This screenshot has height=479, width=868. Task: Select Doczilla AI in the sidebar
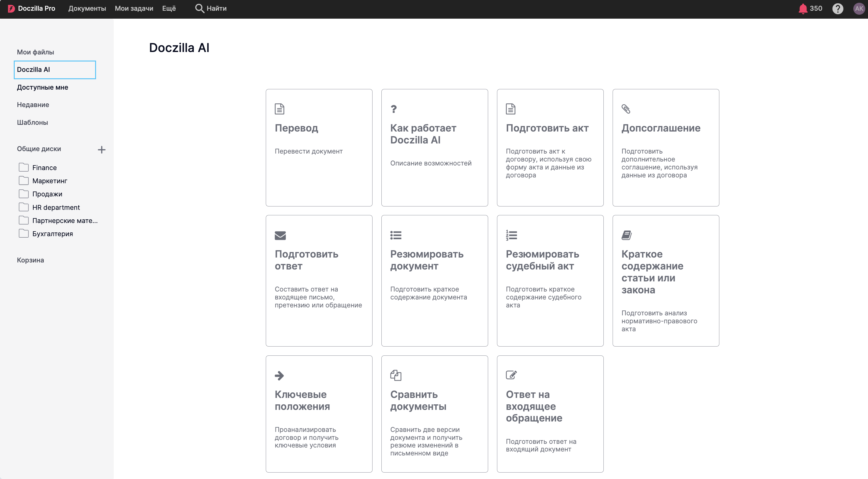pyautogui.click(x=55, y=70)
